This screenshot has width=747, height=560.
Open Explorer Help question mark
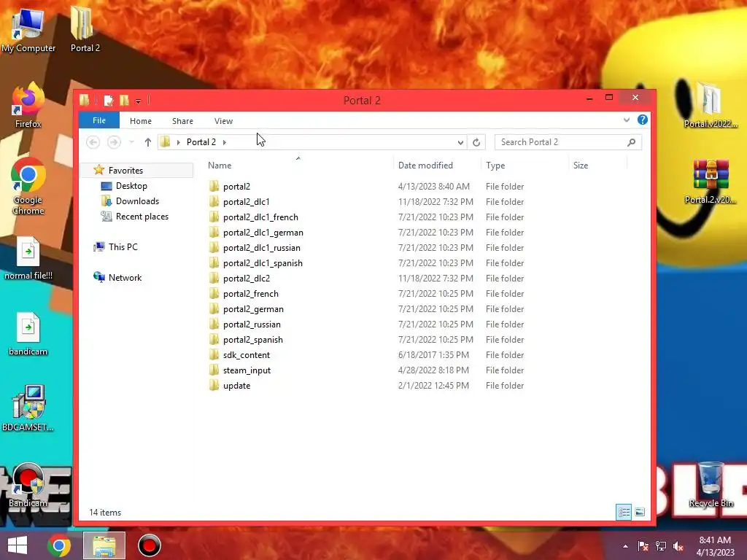tap(643, 120)
